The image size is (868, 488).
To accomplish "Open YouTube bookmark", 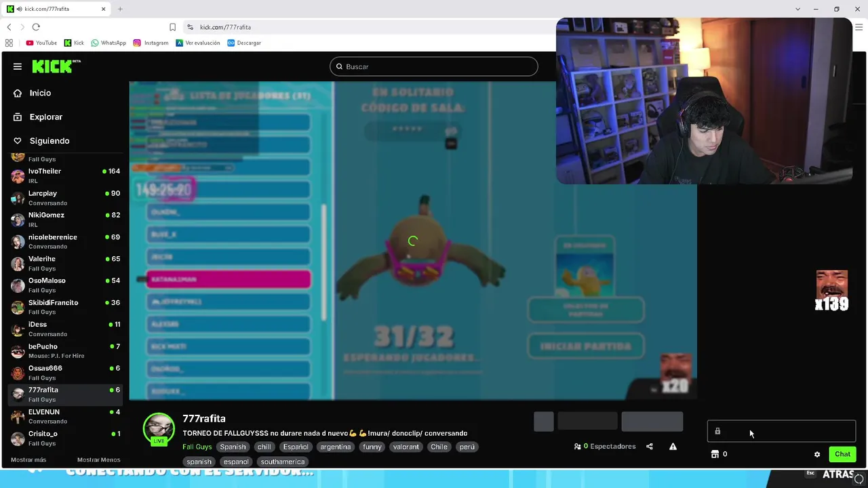I will pos(41,43).
